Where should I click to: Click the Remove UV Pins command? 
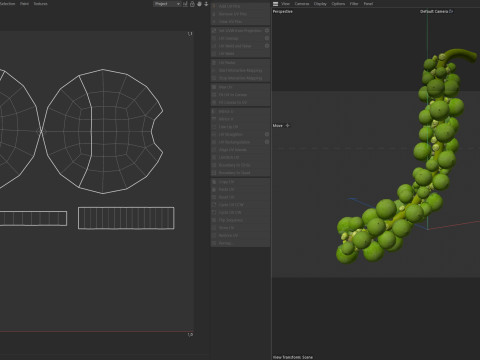(x=240, y=14)
